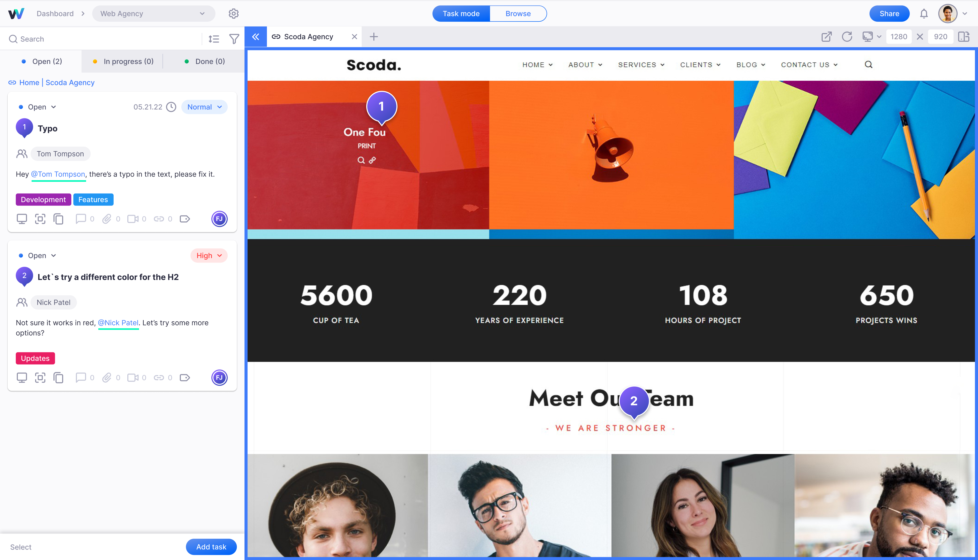Collapse the task panel with the double chevron
The height and width of the screenshot is (560, 978).
point(255,37)
